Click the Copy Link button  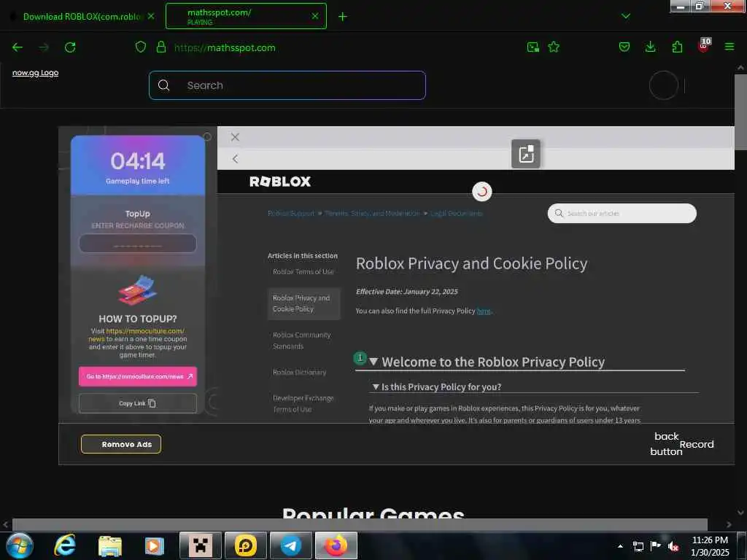pyautogui.click(x=138, y=403)
